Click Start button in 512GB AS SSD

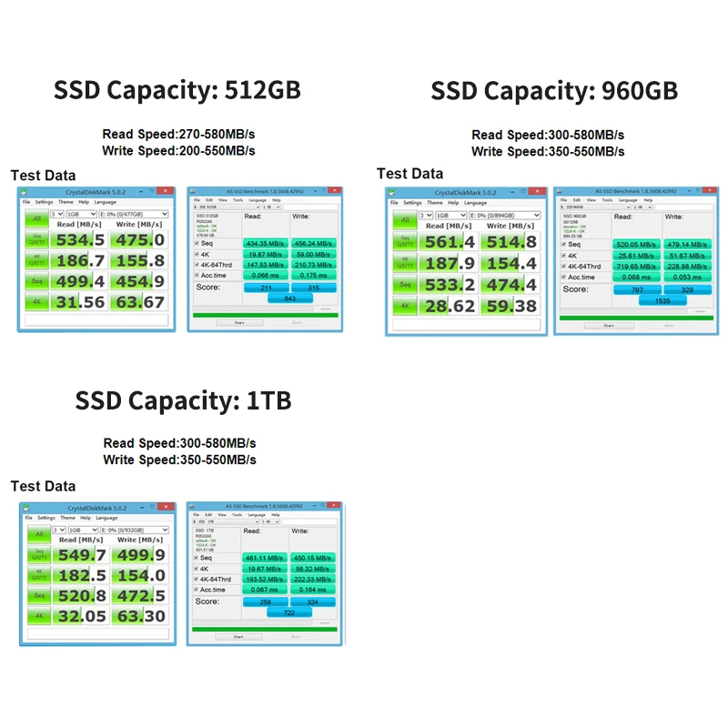pos(239,322)
